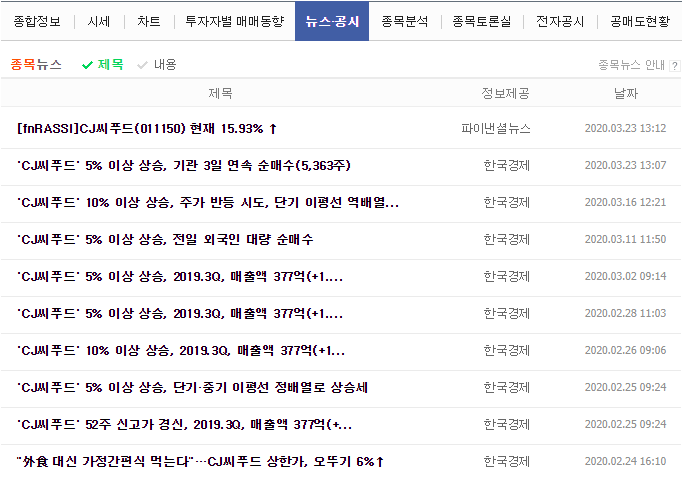Screen dimensions: 683x489
Task: Click the 파이낸셜뉴스 provider cell
Action: pyautogui.click(x=496, y=128)
